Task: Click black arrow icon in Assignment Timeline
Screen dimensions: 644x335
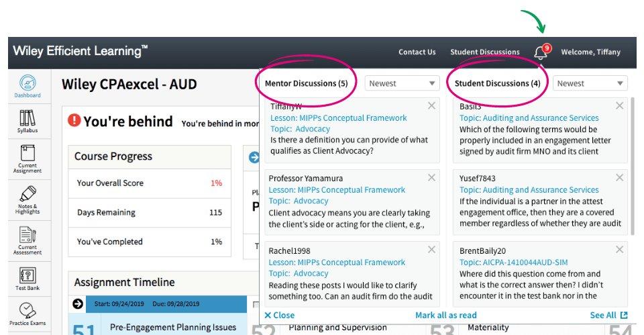Action: click(x=78, y=303)
